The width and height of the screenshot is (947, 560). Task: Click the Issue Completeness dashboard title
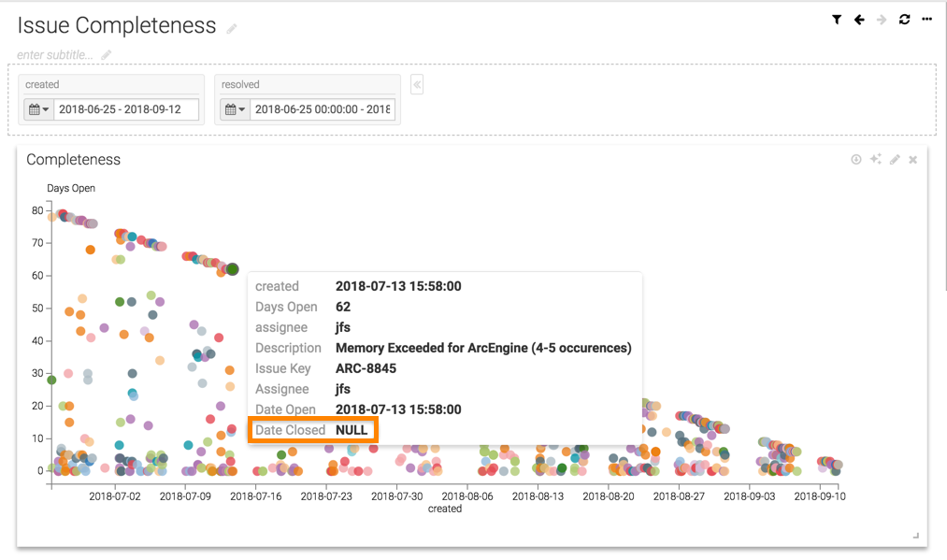117,26
